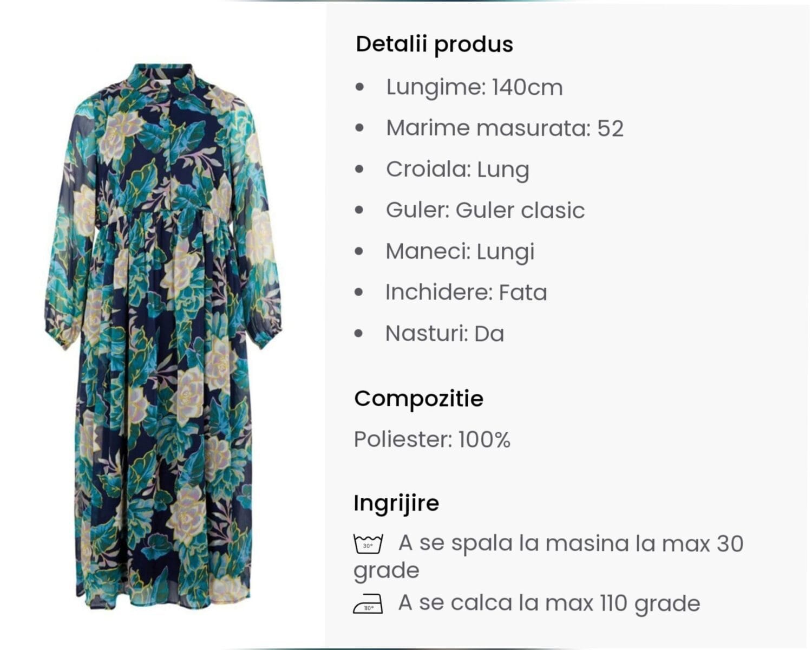The height and width of the screenshot is (650, 812).
Task: Select the Compozitie heading
Action: pyautogui.click(x=418, y=399)
